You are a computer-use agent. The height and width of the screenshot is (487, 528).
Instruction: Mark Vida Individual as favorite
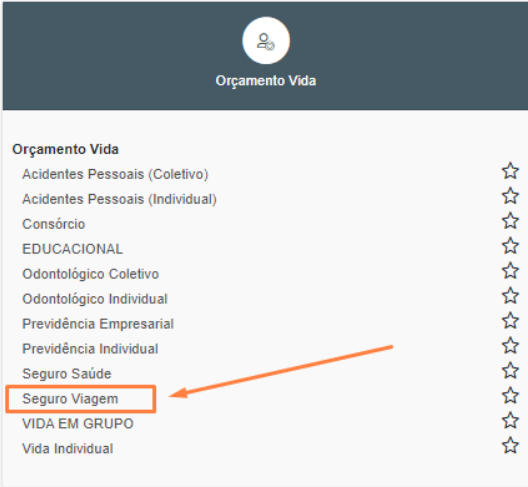510,445
